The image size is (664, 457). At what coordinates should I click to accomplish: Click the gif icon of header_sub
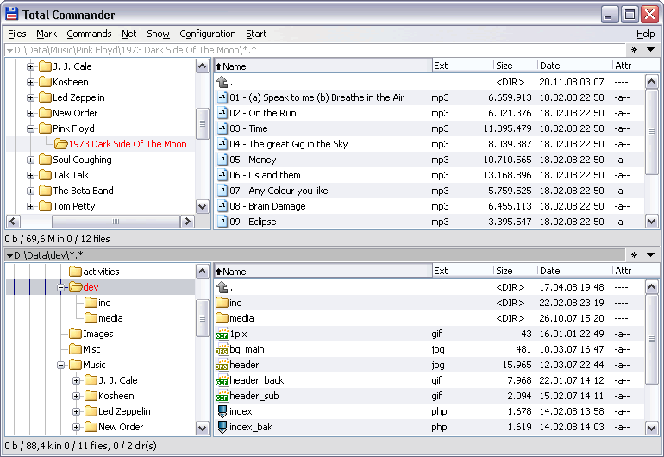tap(222, 396)
